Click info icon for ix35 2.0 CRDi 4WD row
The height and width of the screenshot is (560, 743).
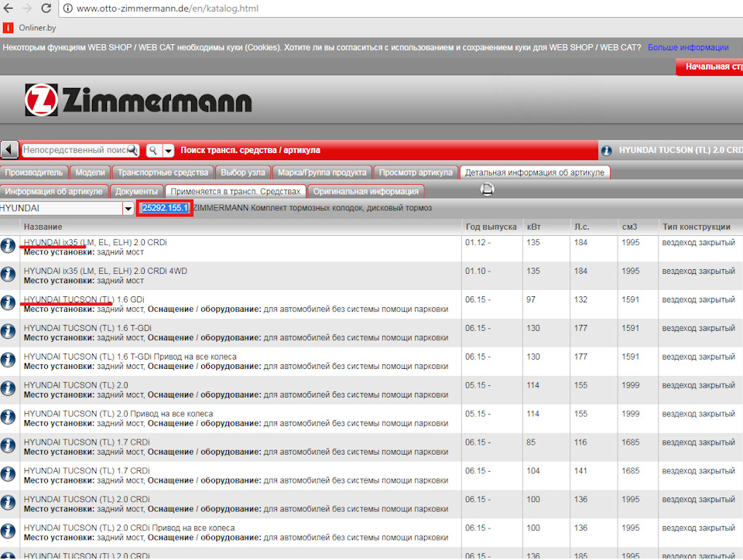8,274
